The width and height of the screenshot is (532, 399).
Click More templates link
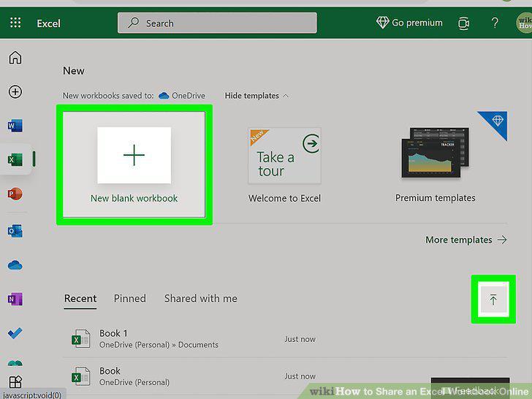[x=466, y=240]
